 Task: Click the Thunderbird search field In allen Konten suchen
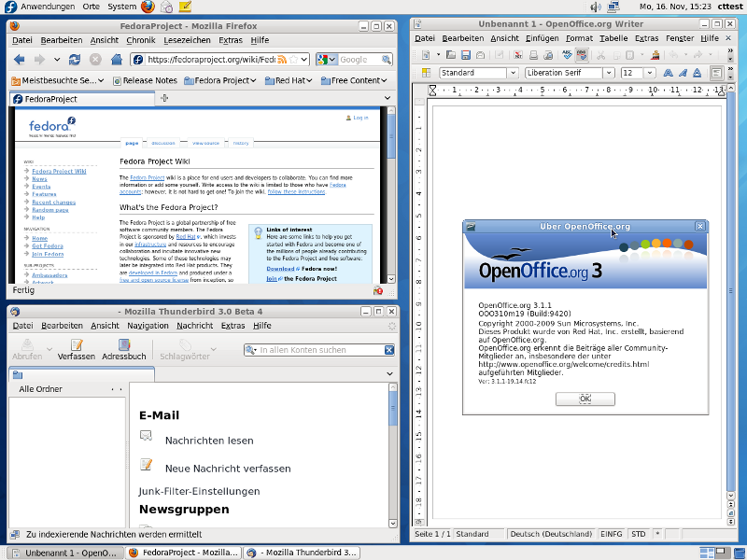click(321, 350)
